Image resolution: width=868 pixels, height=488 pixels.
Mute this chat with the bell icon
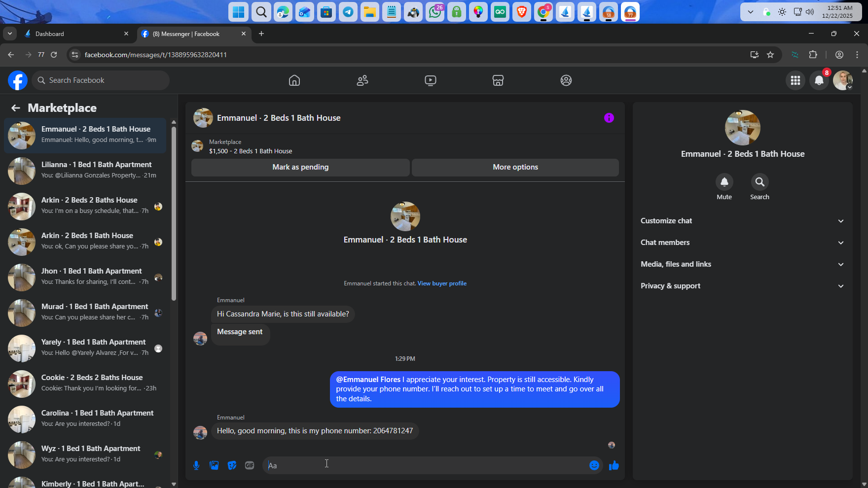coord(724,182)
